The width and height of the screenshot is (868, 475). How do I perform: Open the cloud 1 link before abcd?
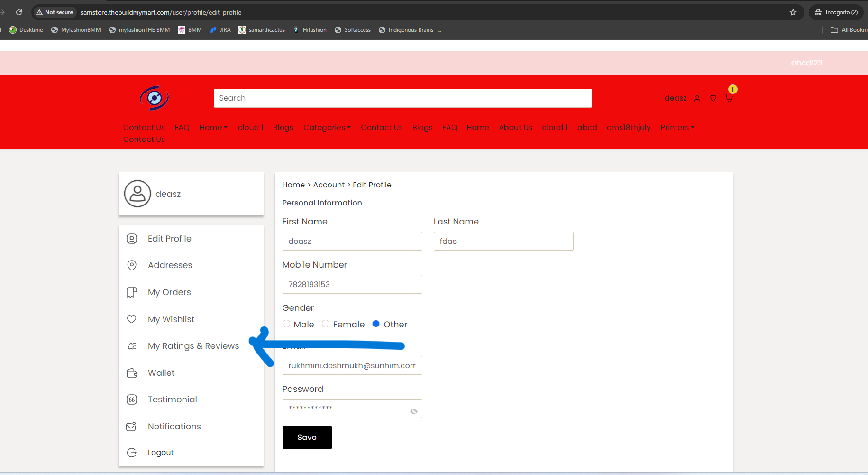[x=555, y=127]
